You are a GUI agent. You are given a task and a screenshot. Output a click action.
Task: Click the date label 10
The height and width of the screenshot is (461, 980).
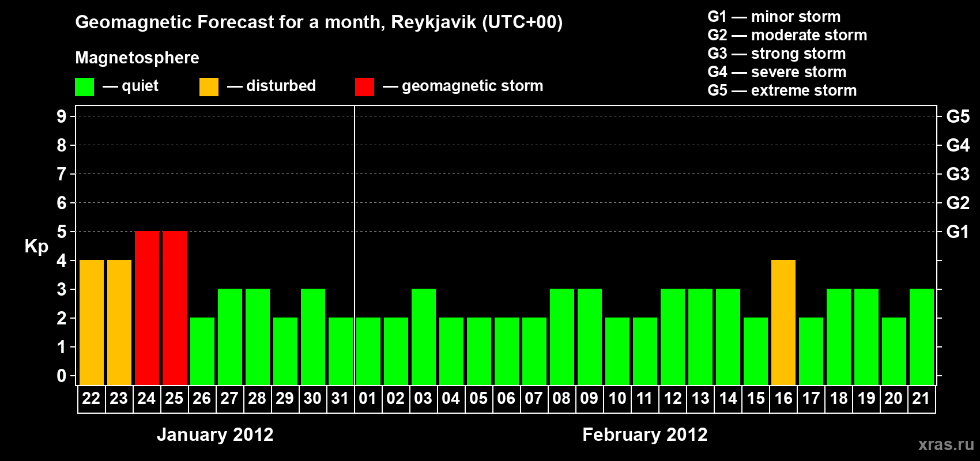point(617,398)
